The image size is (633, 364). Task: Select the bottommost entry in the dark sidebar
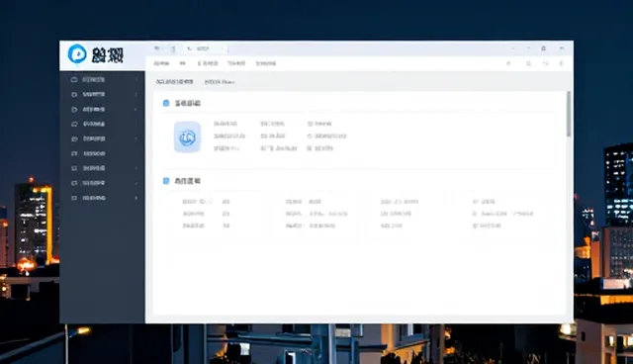coord(103,198)
